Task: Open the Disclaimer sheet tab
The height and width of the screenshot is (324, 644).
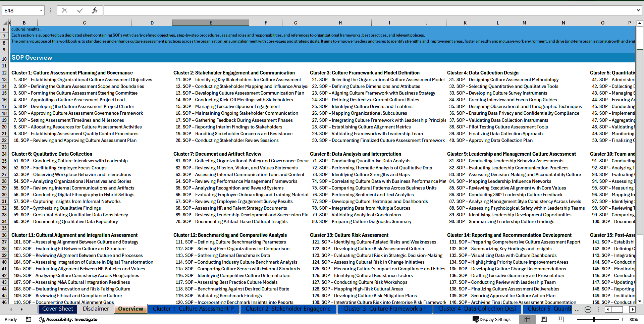Action: [96, 309]
